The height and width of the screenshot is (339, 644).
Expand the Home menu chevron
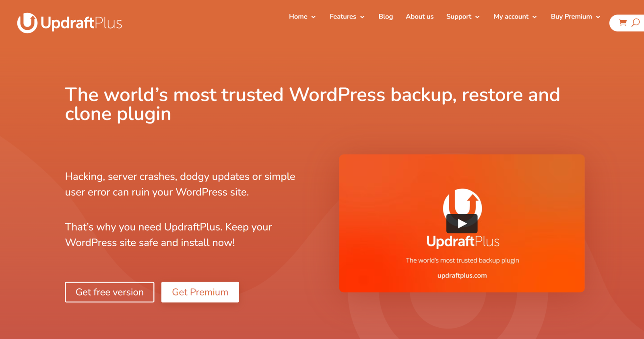click(x=314, y=17)
